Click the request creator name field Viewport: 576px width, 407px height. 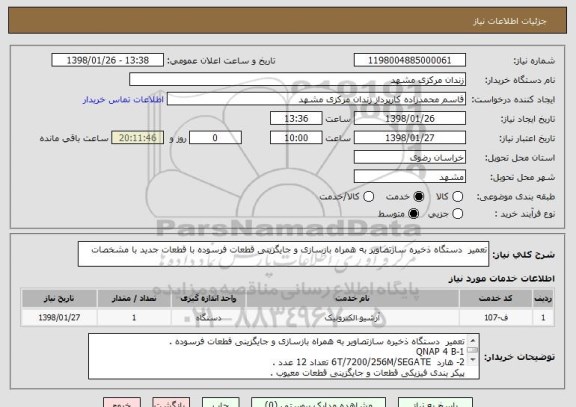(x=316, y=99)
